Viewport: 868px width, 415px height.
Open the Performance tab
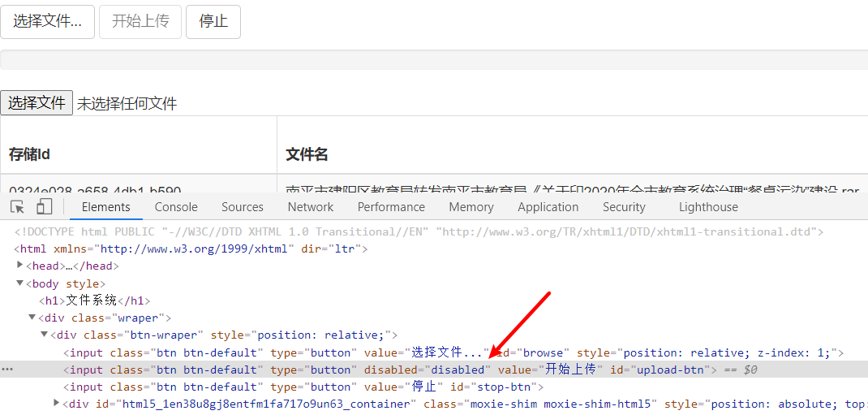pos(391,207)
